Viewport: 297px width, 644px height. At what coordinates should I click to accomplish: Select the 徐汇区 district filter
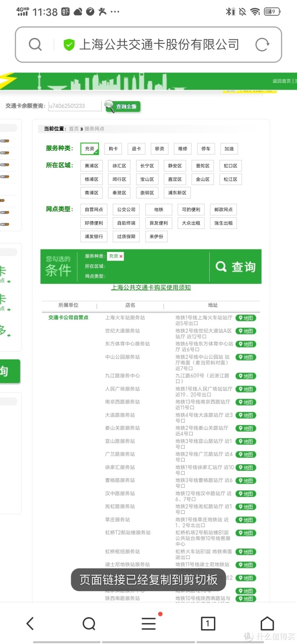(119, 166)
